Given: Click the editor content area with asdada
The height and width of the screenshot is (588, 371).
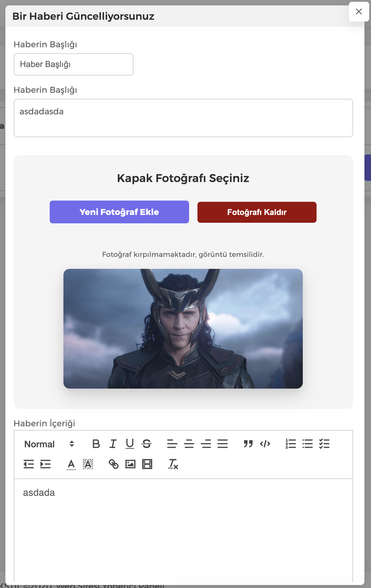Looking at the screenshot, I should [x=183, y=530].
